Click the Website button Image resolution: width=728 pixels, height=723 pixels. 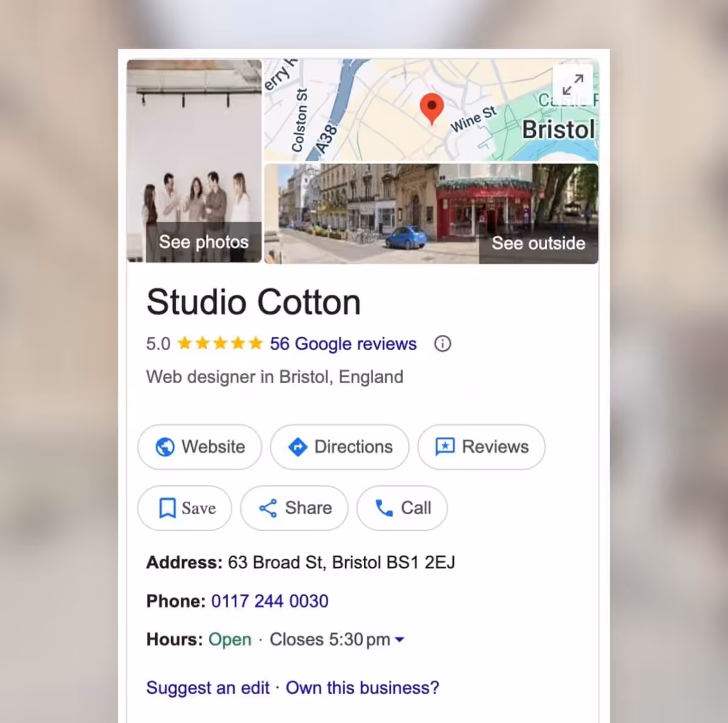tap(200, 447)
